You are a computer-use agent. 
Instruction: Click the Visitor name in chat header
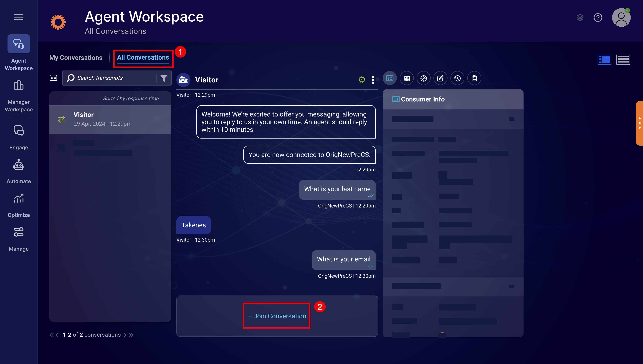click(207, 80)
